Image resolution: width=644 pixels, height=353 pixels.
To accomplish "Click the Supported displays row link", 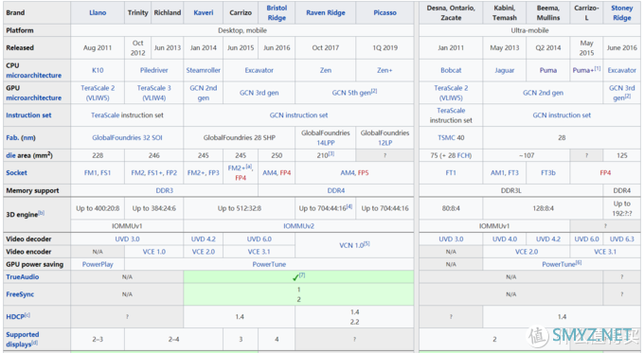I will (x=22, y=340).
